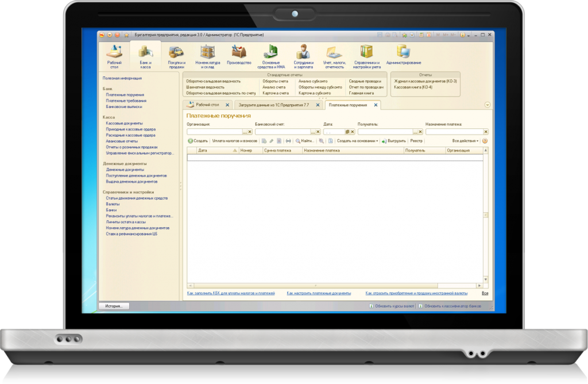Open Кассовая книга (КО-4) report
588x384 pixels.
pos(413,87)
